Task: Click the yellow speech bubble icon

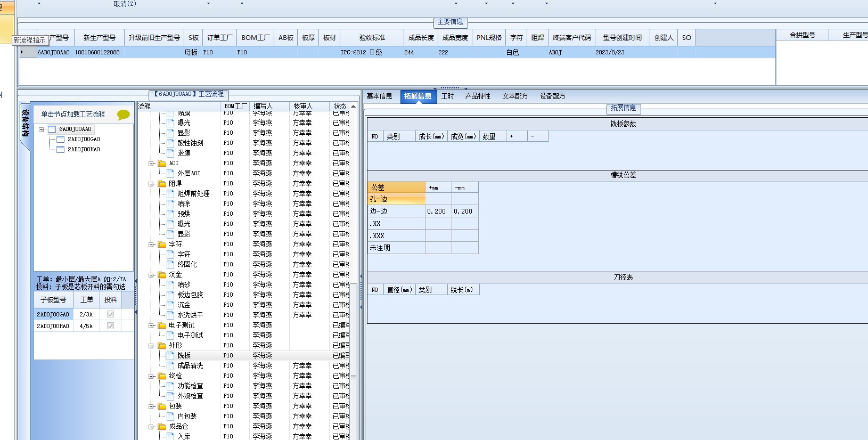Action: pos(123,115)
